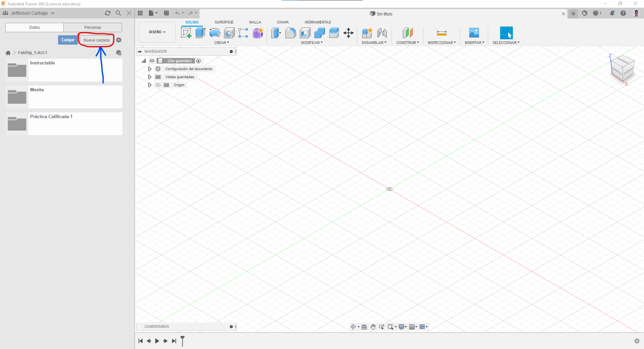Jump to the timeline start
The image size is (644, 349).
pos(141,341)
